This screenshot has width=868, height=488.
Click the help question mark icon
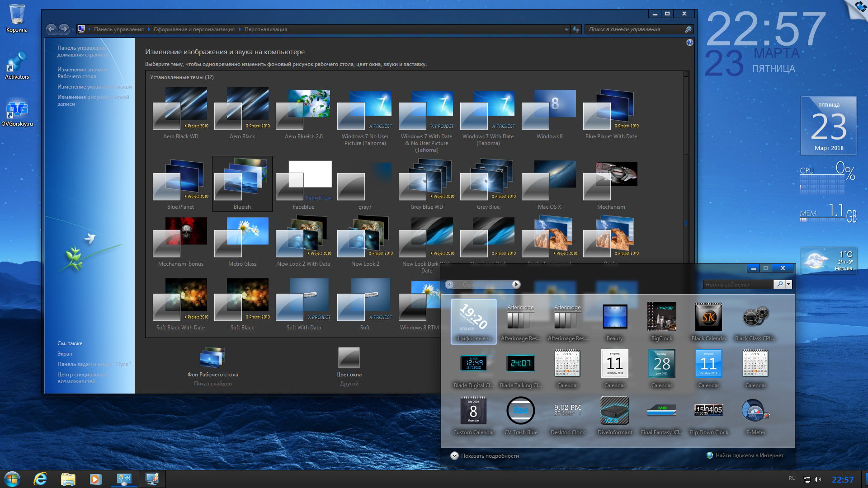(689, 42)
